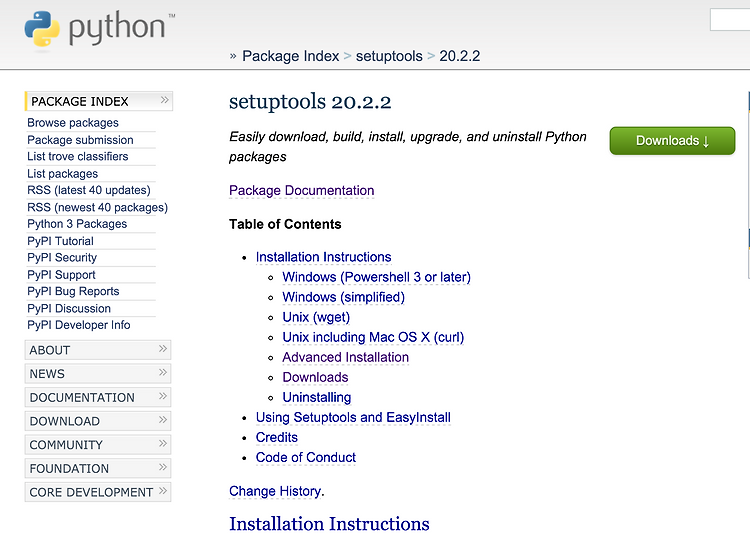Open List trove classifiers link
Screen dimensions: 750x543
(77, 156)
